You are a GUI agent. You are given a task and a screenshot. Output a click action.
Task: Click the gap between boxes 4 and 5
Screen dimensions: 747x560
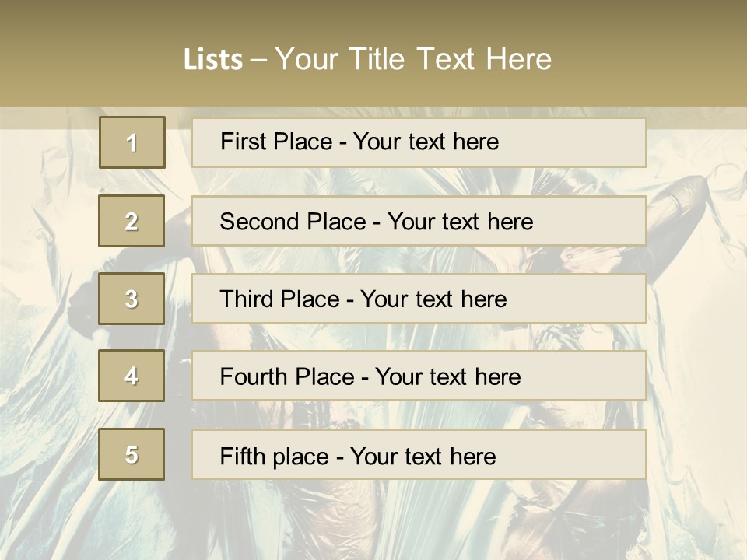[132, 415]
